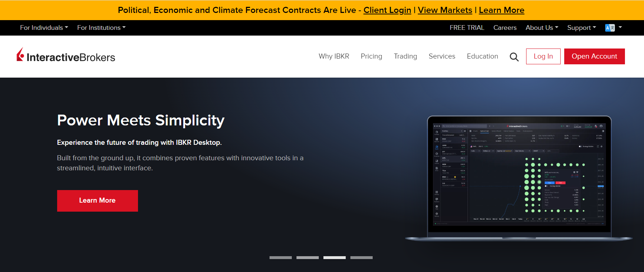Jump to the first carousel slide indicator
The height and width of the screenshot is (272, 644).
tap(280, 258)
